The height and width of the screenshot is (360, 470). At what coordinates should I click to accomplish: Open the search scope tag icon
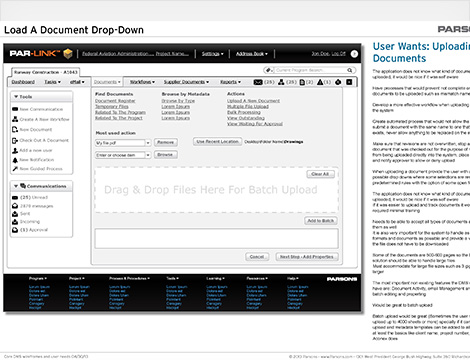point(269,70)
